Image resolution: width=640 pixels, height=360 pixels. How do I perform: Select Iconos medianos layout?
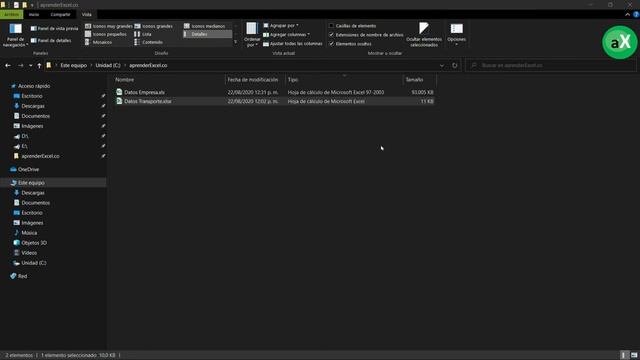point(204,26)
